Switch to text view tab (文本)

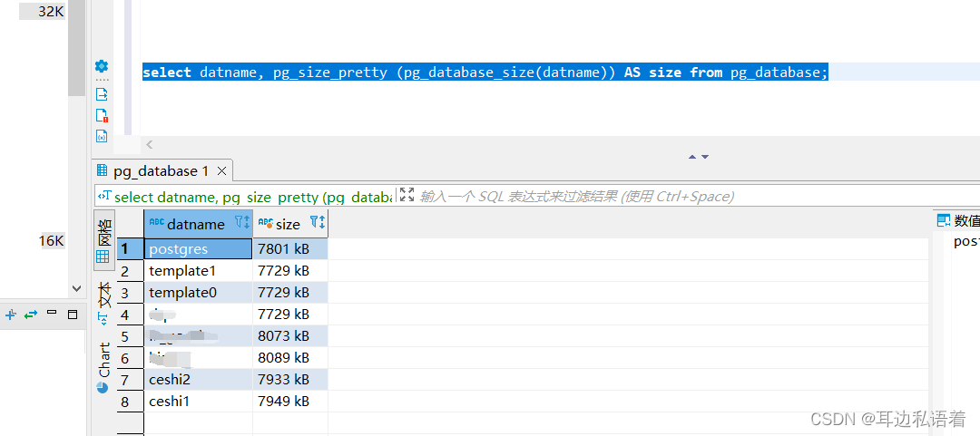[x=103, y=304]
